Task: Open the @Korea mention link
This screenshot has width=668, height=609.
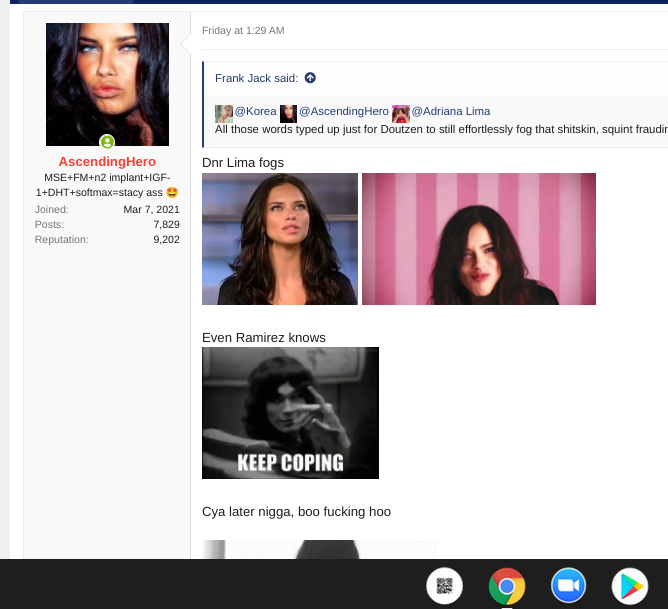Action: point(255,111)
